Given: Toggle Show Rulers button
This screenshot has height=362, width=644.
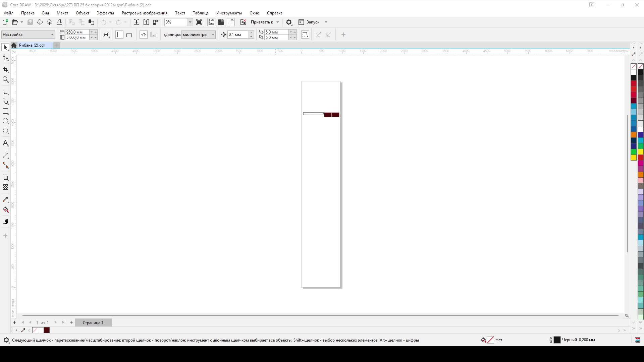Looking at the screenshot, I should click(211, 22).
